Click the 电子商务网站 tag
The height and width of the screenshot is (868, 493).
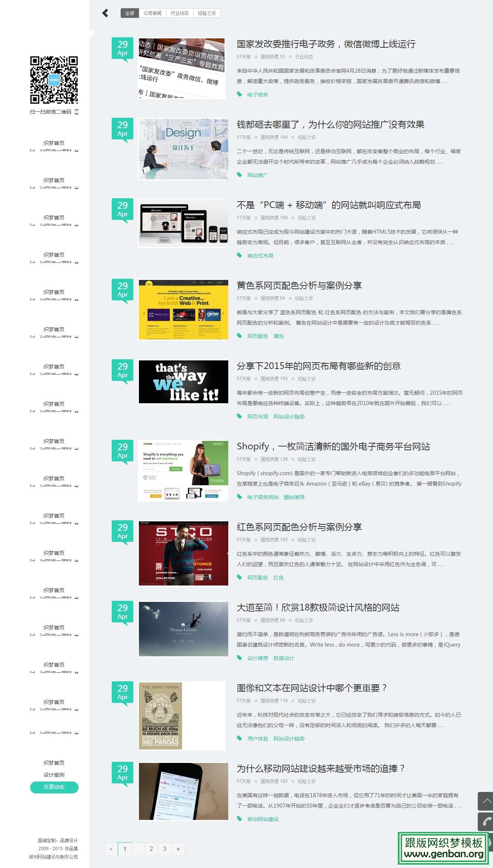coord(263,497)
